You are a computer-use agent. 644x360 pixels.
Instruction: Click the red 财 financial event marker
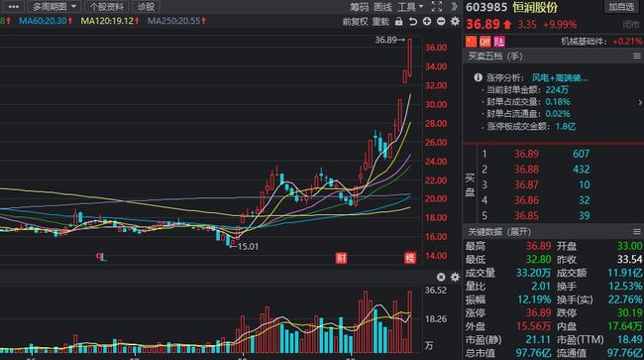pyautogui.click(x=341, y=258)
